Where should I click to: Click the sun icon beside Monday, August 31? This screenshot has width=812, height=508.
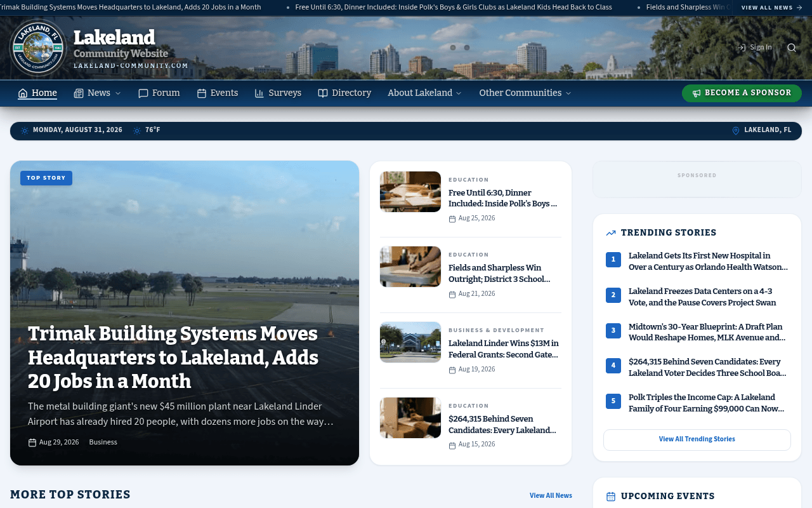coord(25,131)
